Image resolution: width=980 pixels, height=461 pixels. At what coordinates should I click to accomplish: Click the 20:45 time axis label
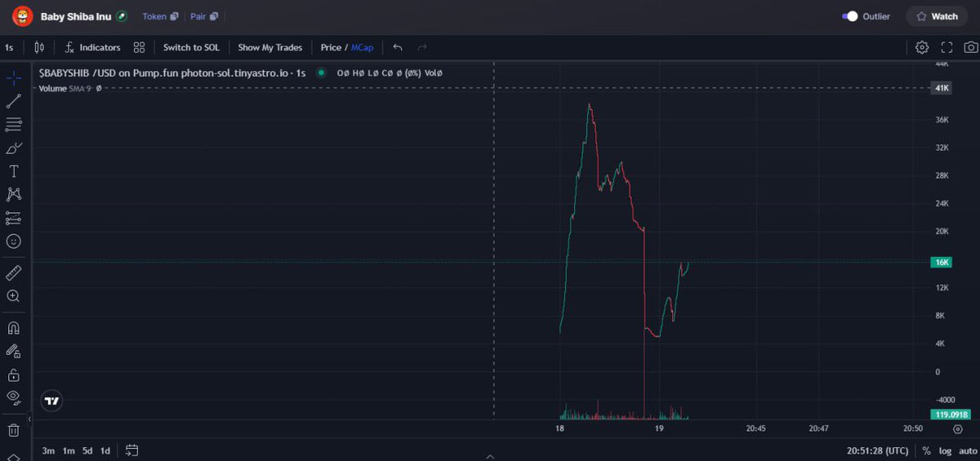[756, 428]
